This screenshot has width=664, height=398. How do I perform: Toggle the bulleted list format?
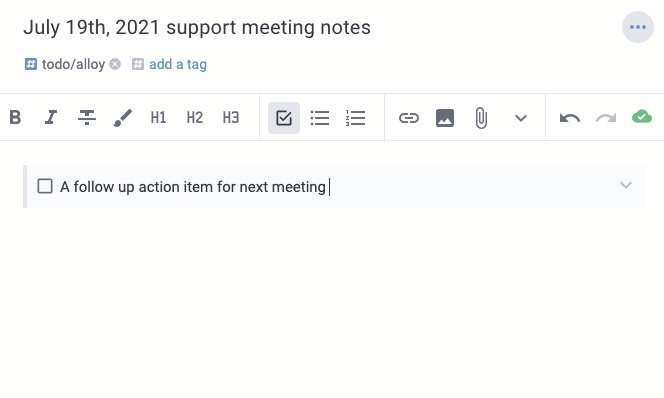320,118
